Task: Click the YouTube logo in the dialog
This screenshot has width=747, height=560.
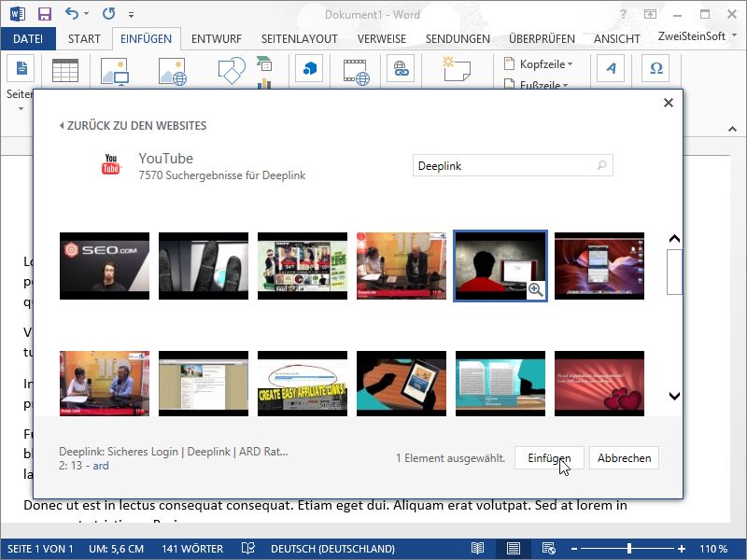Action: (x=111, y=164)
